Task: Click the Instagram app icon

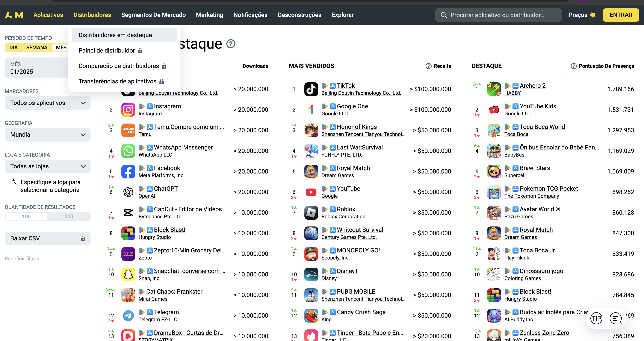Action: pos(128,110)
